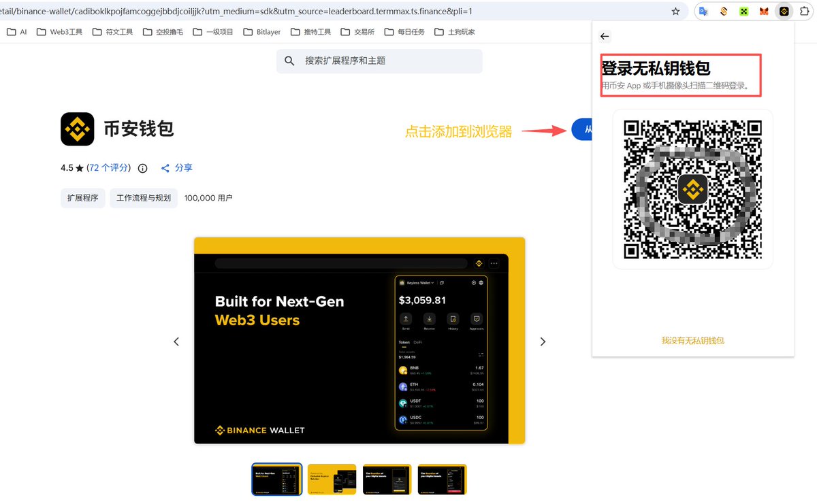Open the 72 个评分 ratings link
This screenshot has width=817, height=504.
coord(109,168)
